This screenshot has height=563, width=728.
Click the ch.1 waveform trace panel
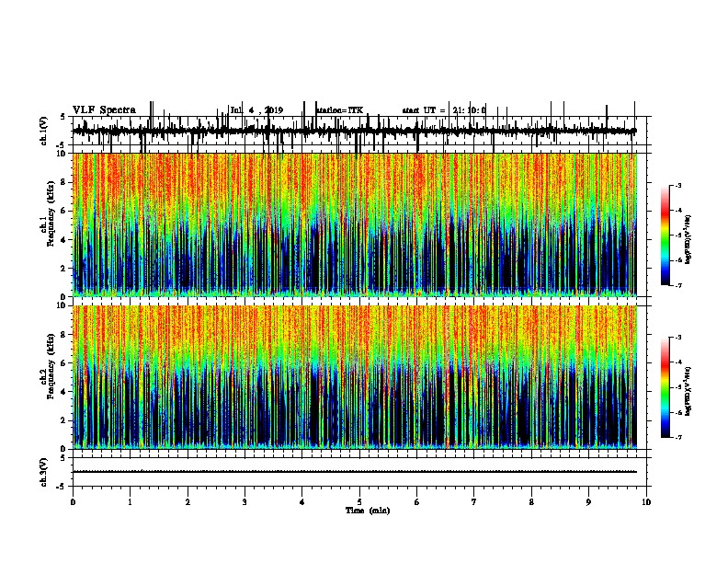click(359, 131)
